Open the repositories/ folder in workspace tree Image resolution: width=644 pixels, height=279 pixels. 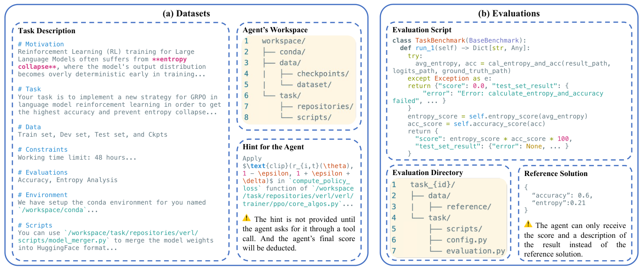[x=325, y=106]
